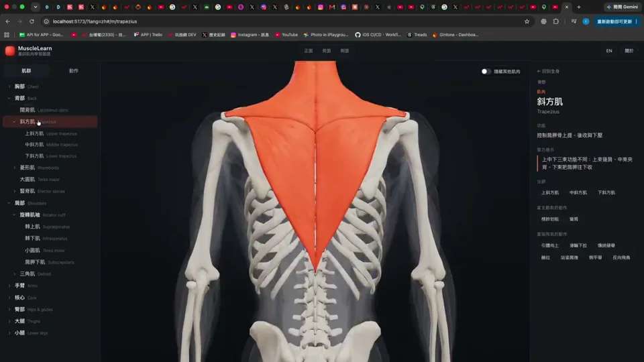
Task: Open the YouTube bookmark
Action: tap(286, 35)
